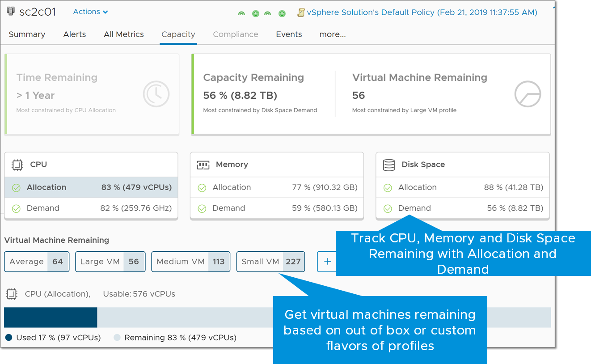Viewport: 591px width, 364px height.
Task: Add a custom profile with plus button
Action: 327,262
